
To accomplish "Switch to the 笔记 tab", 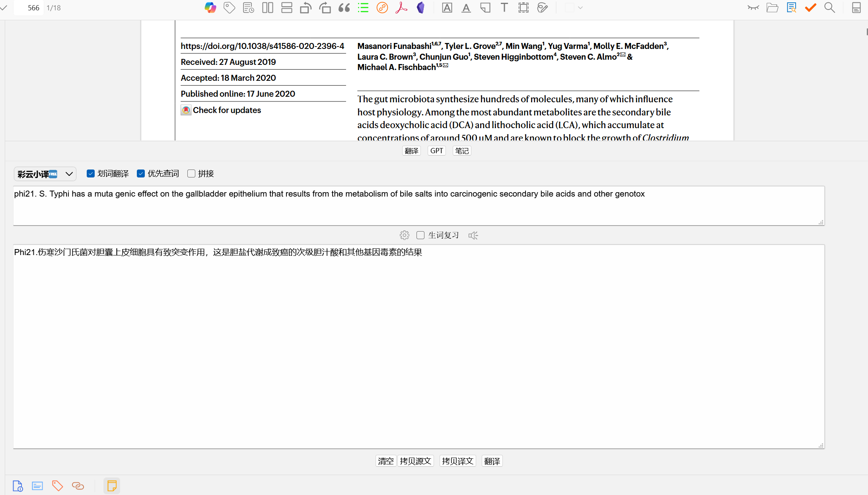I will pyautogui.click(x=462, y=151).
